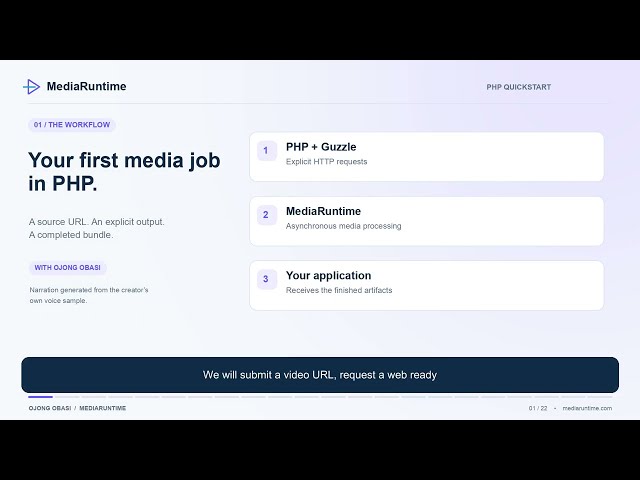
Task: Open the mediaruntime.com footer link
Action: (x=587, y=408)
